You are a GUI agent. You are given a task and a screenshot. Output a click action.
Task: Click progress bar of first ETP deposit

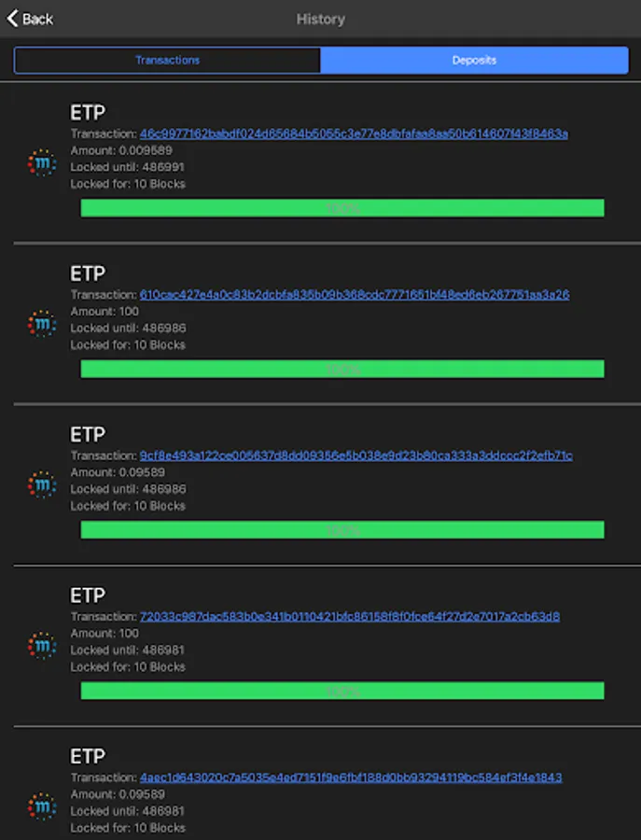click(342, 208)
